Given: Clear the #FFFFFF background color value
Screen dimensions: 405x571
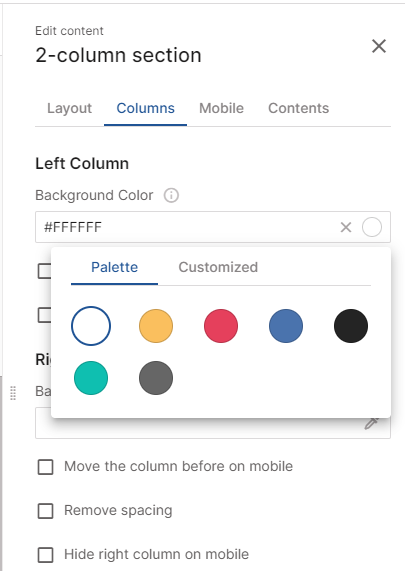Looking at the screenshot, I should tap(346, 227).
